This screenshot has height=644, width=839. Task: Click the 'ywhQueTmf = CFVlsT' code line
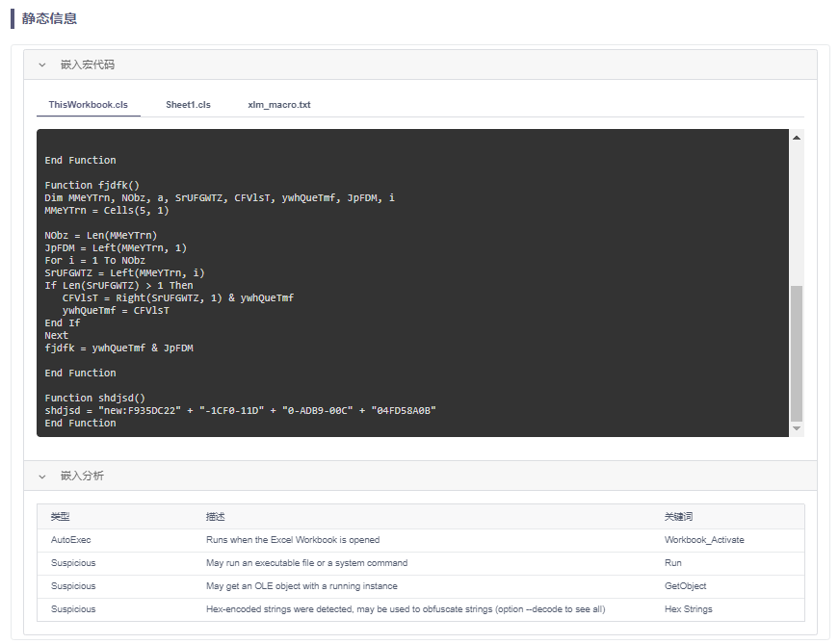click(116, 311)
